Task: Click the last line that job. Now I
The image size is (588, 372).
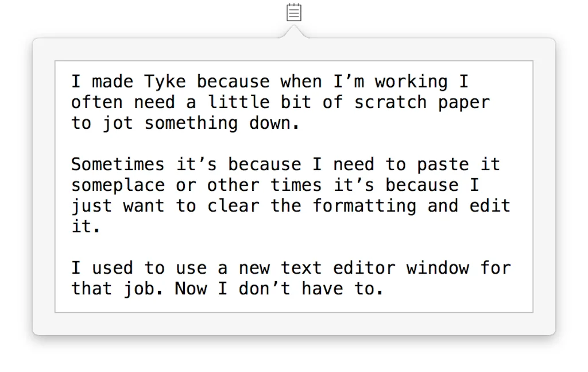Action: 172,288
